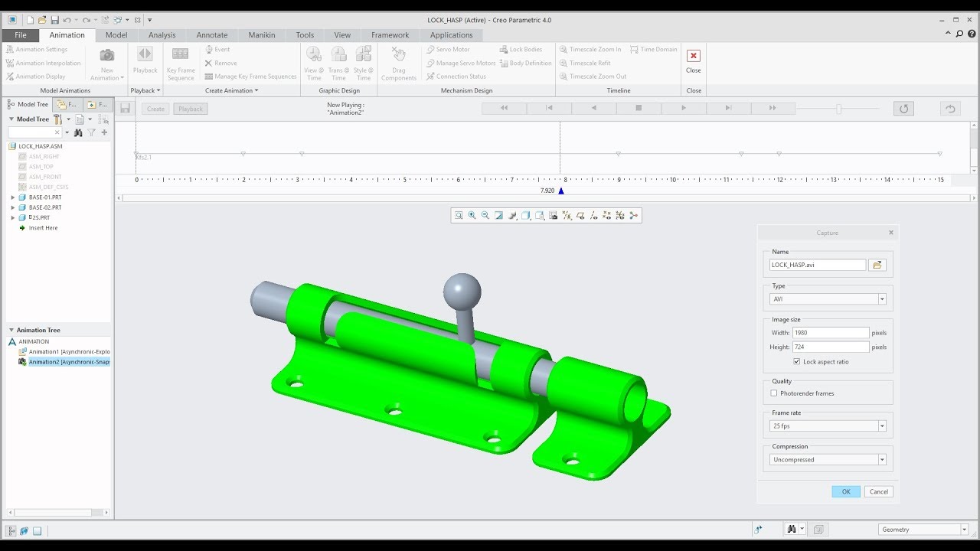Screen dimensions: 980x551
Task: Click the blue time marker at 7.920
Action: tap(561, 191)
